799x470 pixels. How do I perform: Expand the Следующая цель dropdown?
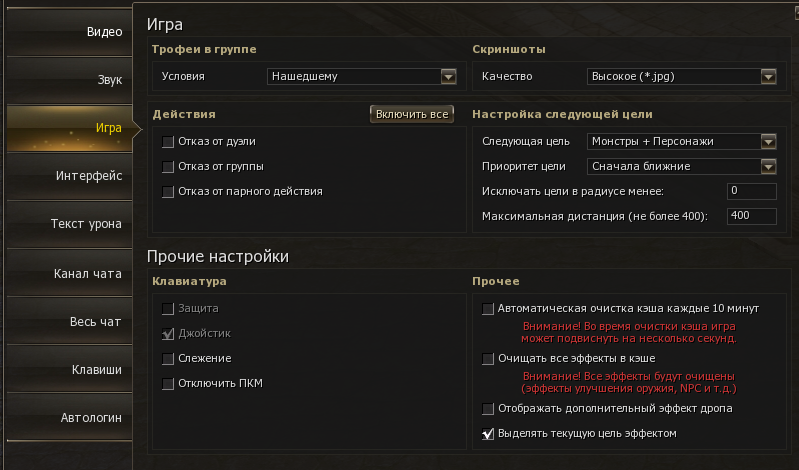click(768, 142)
